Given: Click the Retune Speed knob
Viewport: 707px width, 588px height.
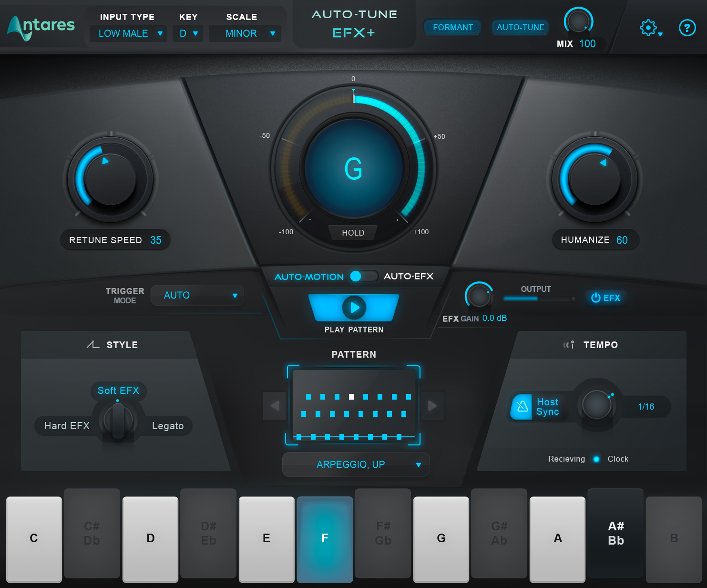Looking at the screenshot, I should (x=110, y=180).
